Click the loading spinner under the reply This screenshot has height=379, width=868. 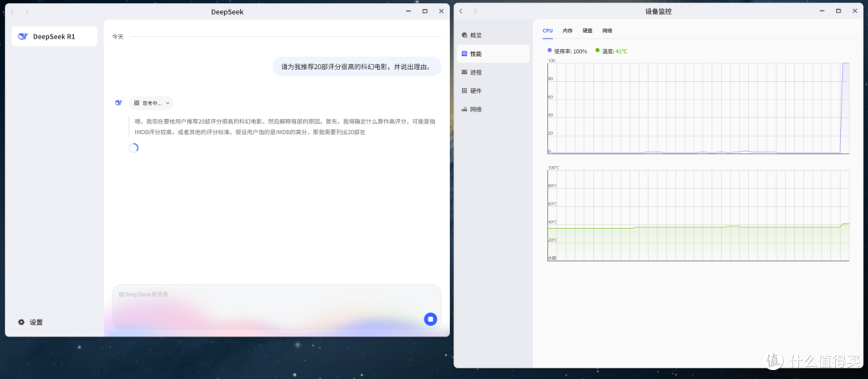(x=133, y=148)
